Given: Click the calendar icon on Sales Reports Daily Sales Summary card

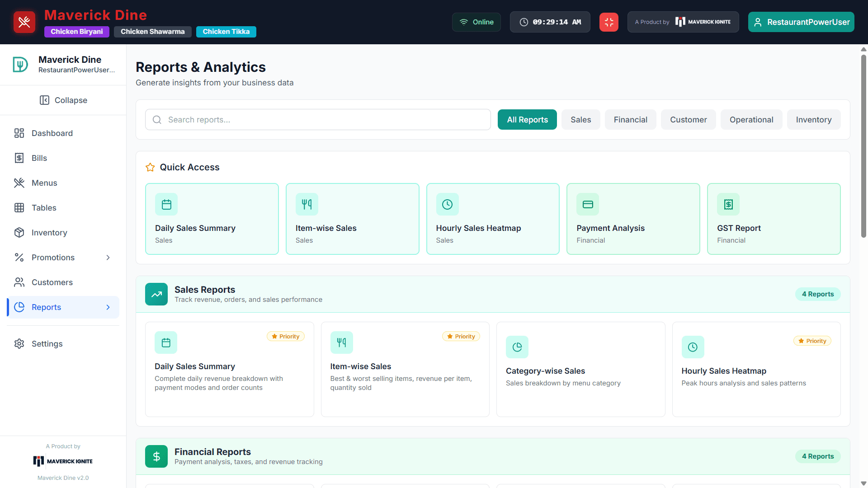Looking at the screenshot, I should coord(166,343).
